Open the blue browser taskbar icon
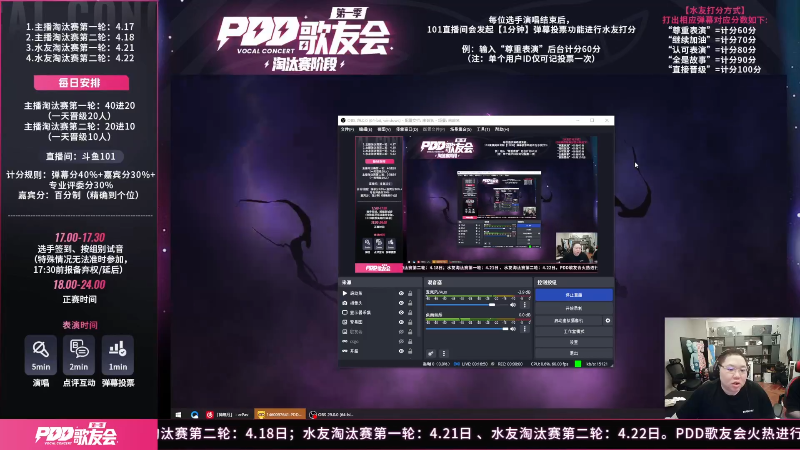The image size is (800, 450). click(194, 415)
